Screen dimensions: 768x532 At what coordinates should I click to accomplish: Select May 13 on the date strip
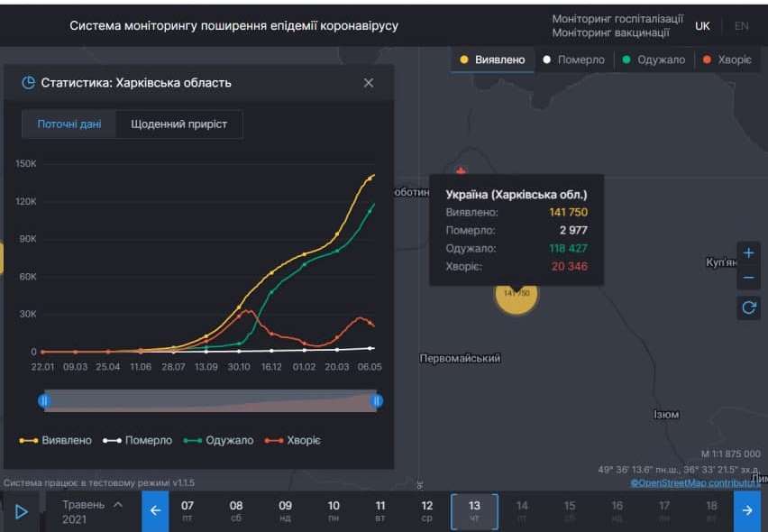(474, 509)
